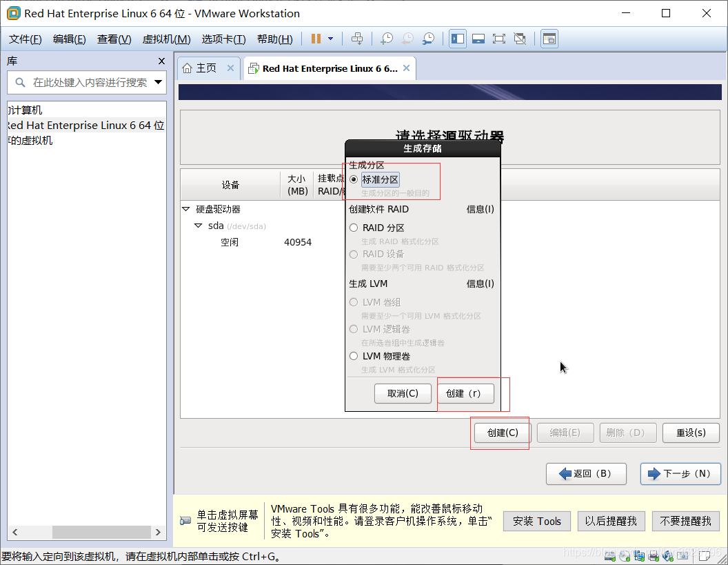The width and height of the screenshot is (728, 565).
Task: Take a snapshot using the clock-plus icon
Action: click(386, 39)
